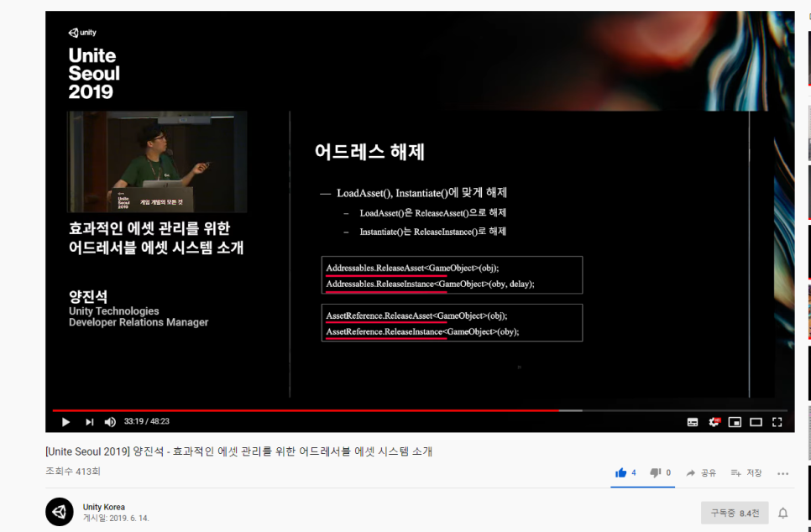This screenshot has height=532, width=811.
Task: Enter fullscreen mode
Action: click(777, 421)
